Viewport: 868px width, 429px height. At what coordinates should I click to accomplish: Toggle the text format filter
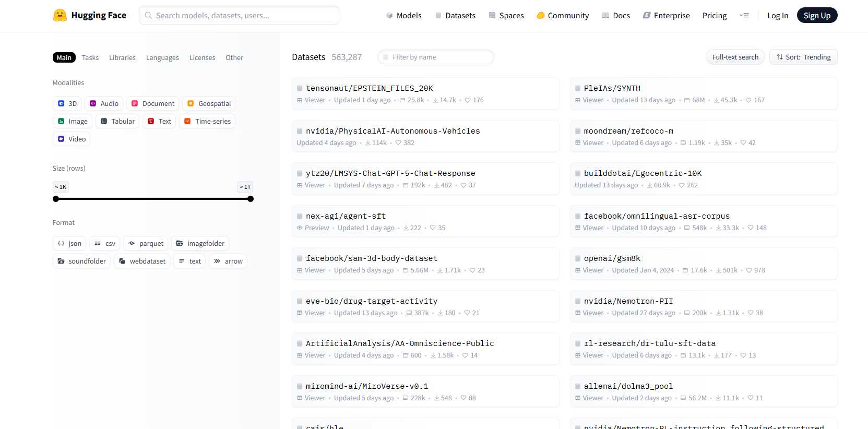[x=189, y=261]
